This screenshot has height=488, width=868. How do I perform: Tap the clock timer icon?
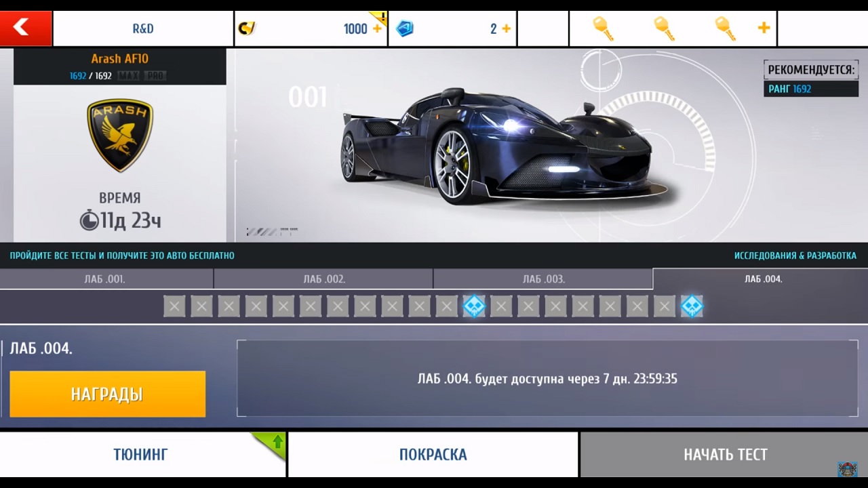coord(89,221)
